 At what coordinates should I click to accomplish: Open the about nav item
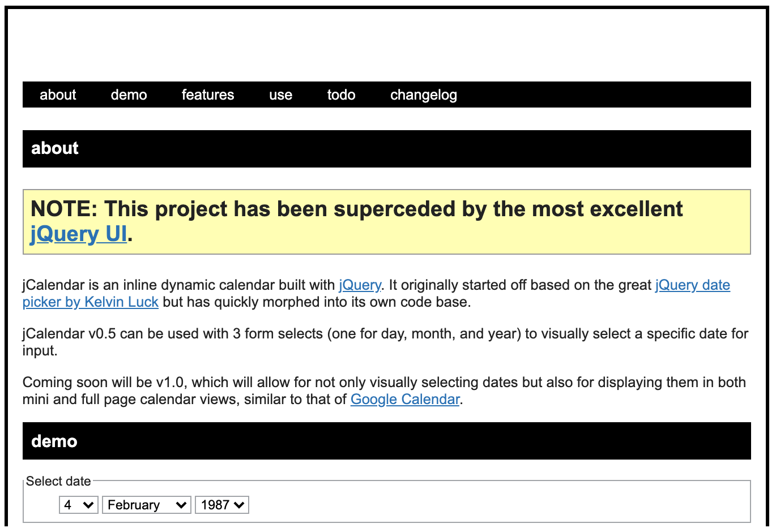point(58,95)
